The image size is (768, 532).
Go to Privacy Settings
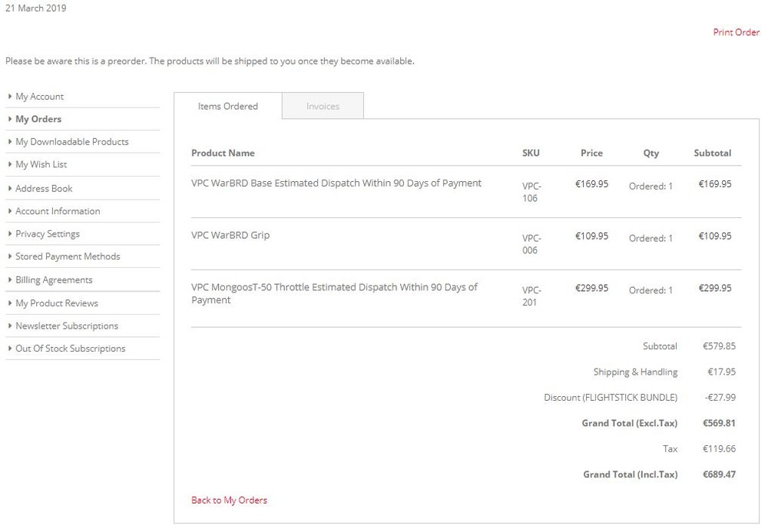pos(48,234)
